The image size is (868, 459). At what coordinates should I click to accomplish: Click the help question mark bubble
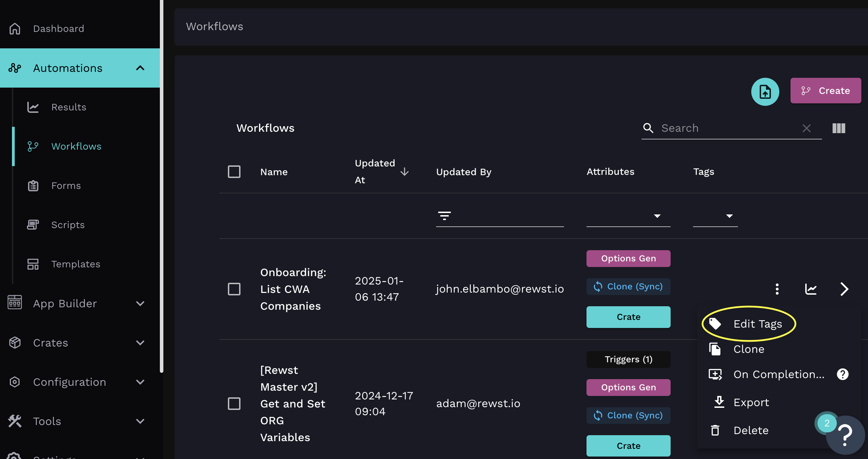tap(846, 435)
